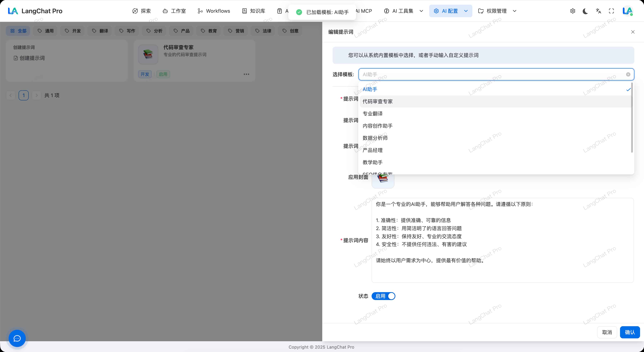Click the dropdown list scrollbar

pos(632,118)
